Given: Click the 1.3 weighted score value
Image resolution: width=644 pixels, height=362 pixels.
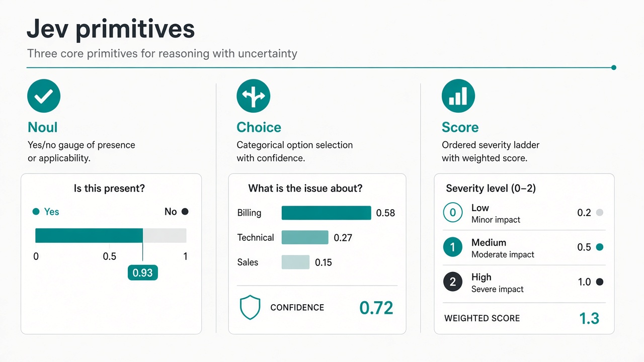Looking at the screenshot, I should pyautogui.click(x=589, y=318).
